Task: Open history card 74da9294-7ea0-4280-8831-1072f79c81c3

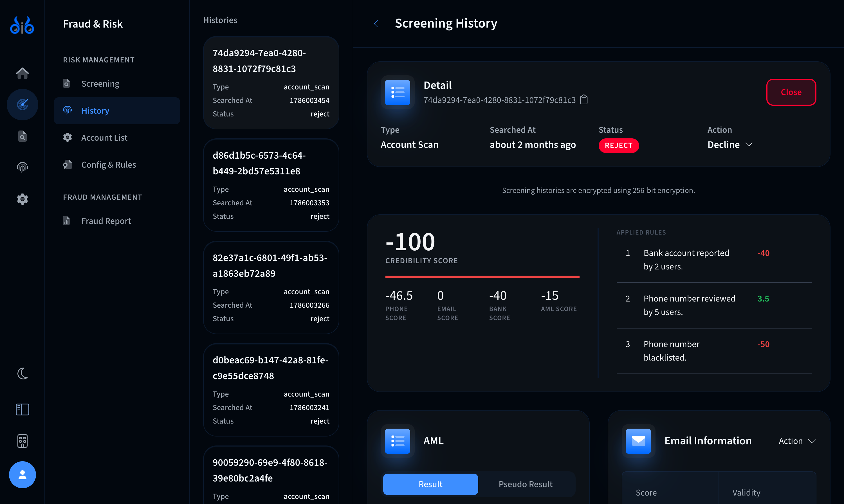Action: point(271,82)
